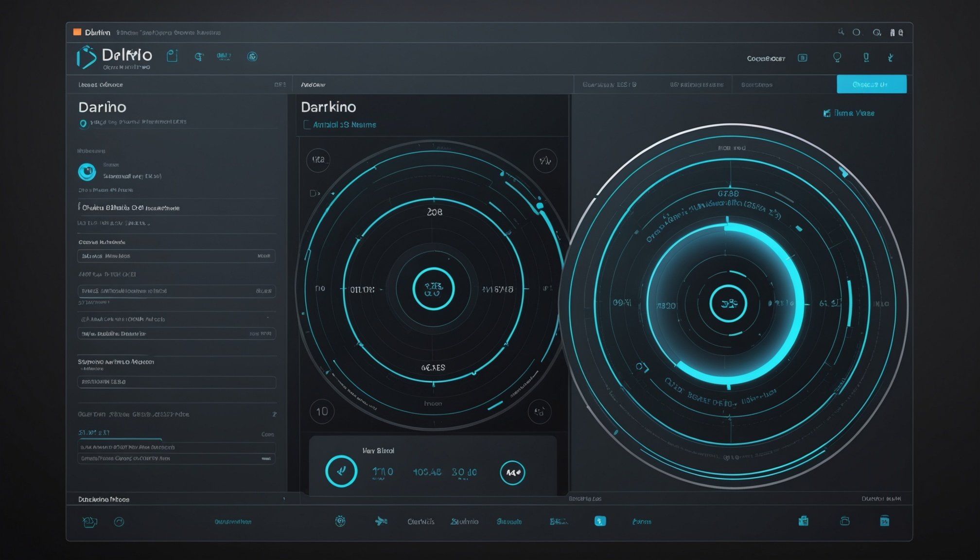Screen dimensions: 980x560
Task: Click the clipboard icon beside the Darkino logo
Action: [x=172, y=56]
